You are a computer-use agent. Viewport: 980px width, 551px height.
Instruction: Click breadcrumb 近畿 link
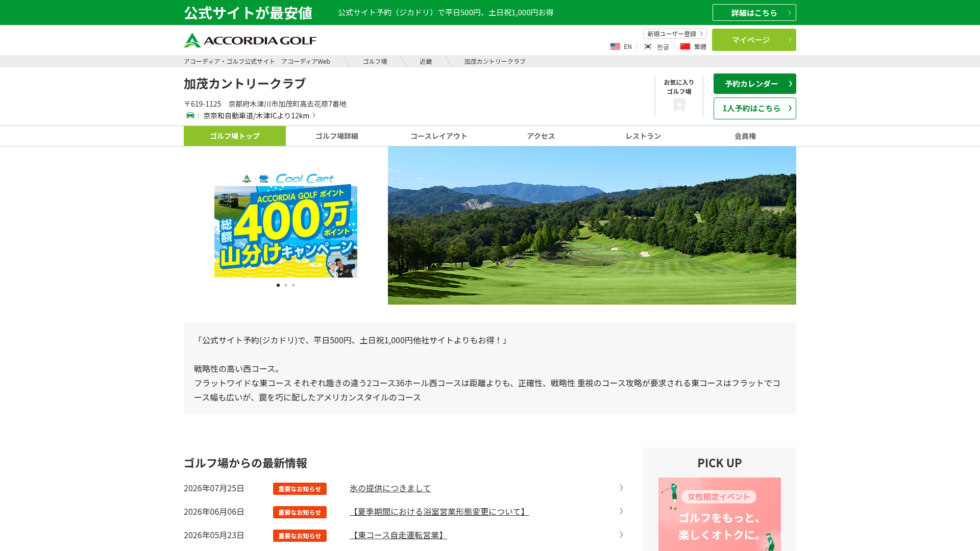pyautogui.click(x=426, y=61)
